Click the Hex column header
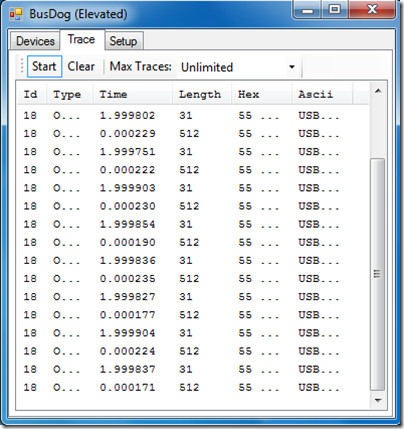404x429 pixels. pyautogui.click(x=262, y=94)
